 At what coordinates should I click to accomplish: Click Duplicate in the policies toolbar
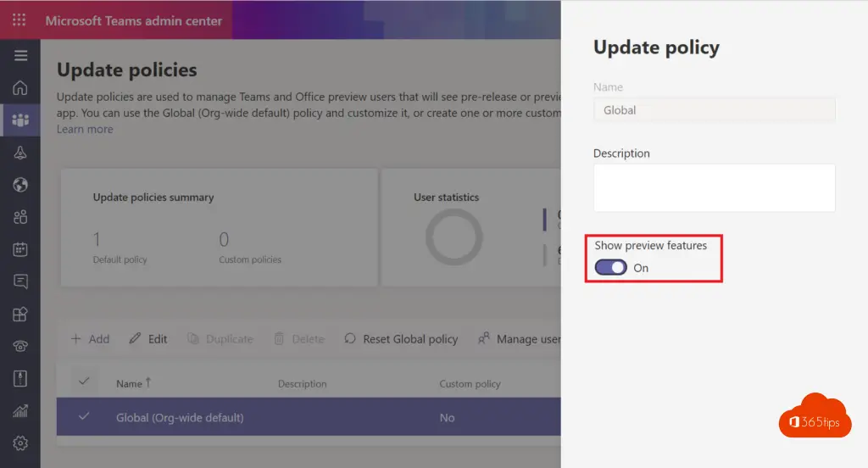(220, 338)
